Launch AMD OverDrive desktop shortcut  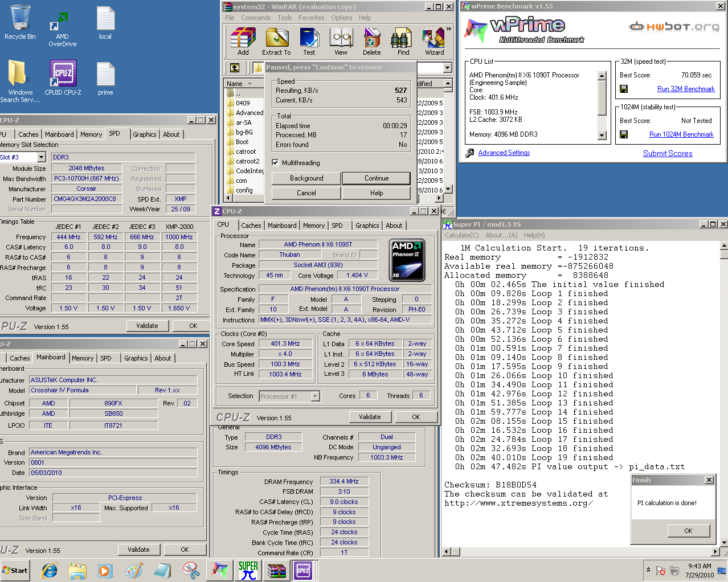62,26
